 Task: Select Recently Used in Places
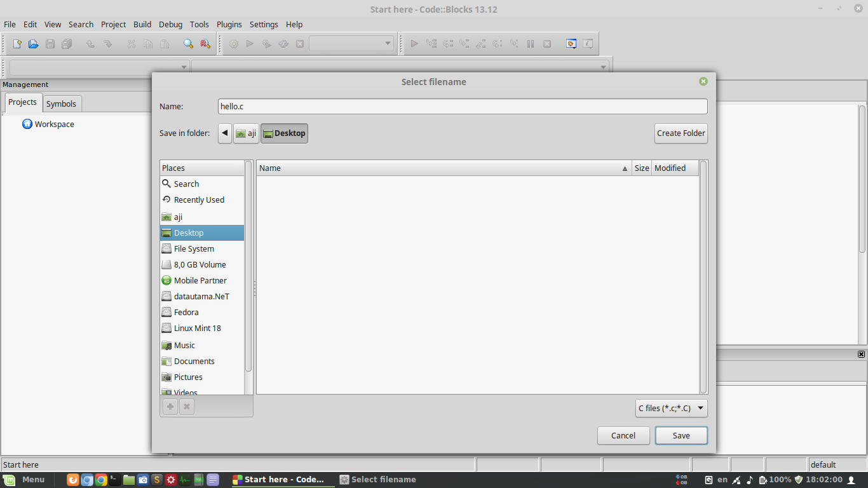pos(201,200)
